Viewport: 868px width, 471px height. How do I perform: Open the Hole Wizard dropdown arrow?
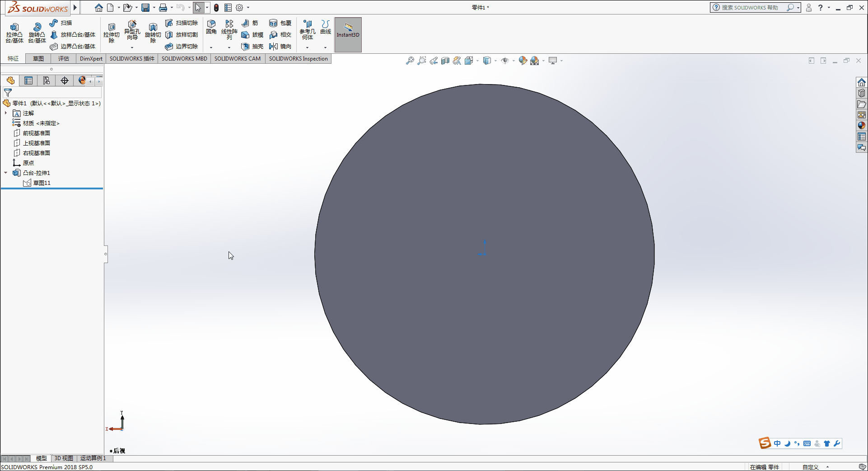pos(132,47)
